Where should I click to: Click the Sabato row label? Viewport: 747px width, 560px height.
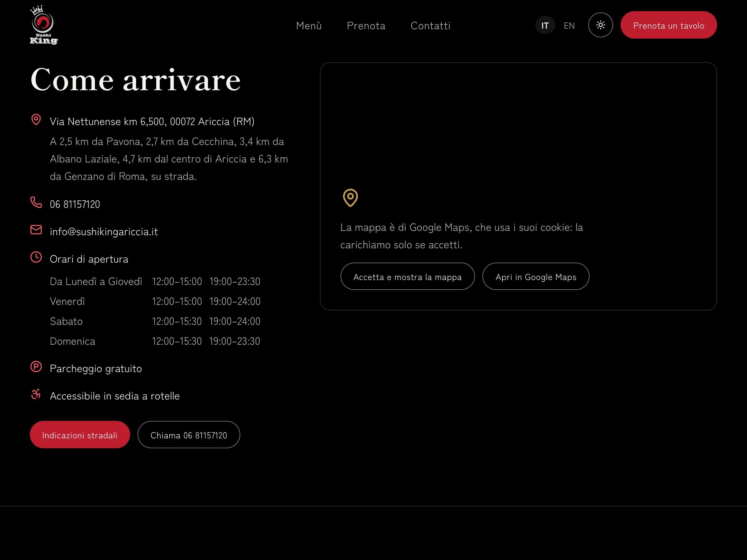point(66,321)
